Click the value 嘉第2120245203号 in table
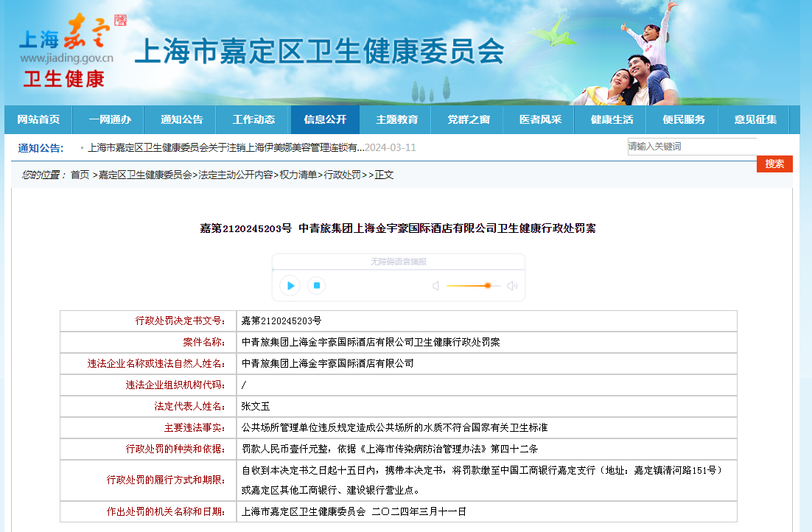 pos(281,321)
